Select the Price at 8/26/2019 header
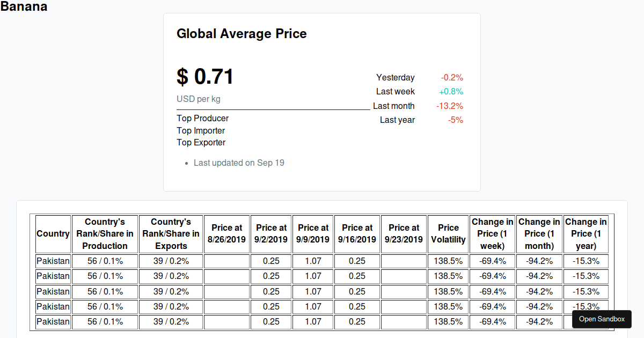 click(x=226, y=234)
